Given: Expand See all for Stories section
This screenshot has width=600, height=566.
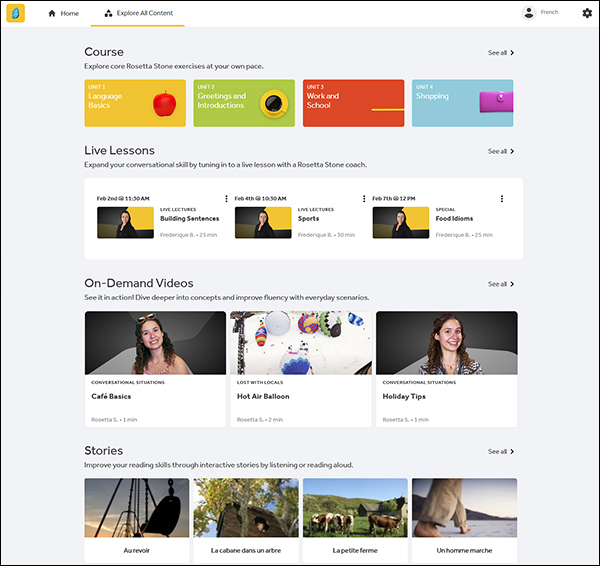Looking at the screenshot, I should pos(501,452).
